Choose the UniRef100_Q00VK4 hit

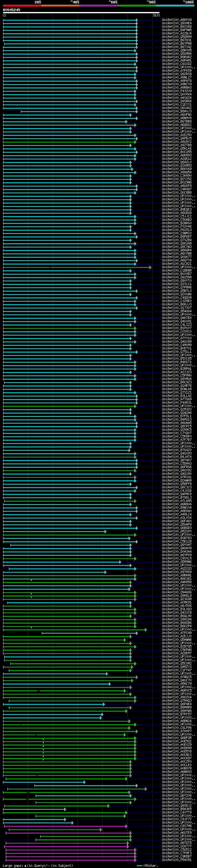(177, 94)
